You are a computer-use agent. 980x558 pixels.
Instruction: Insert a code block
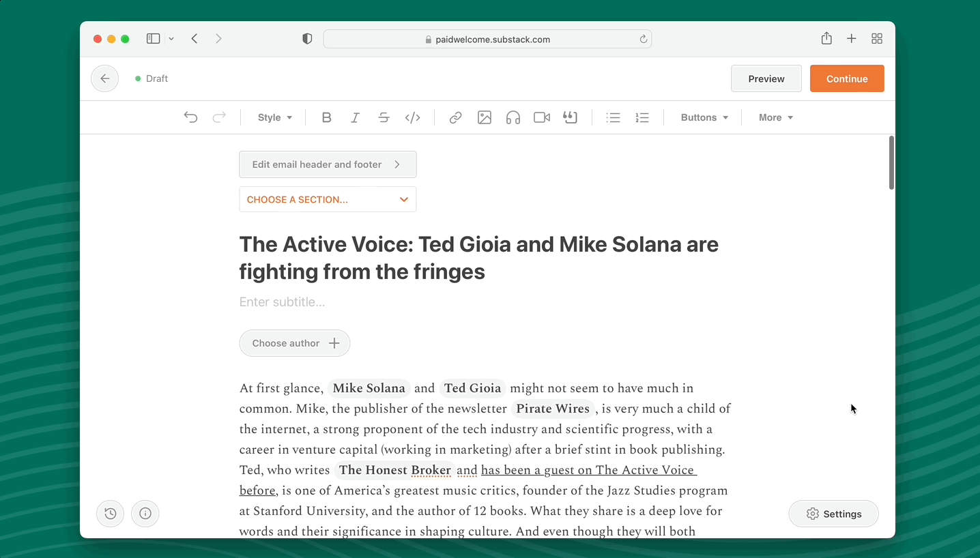pyautogui.click(x=412, y=117)
